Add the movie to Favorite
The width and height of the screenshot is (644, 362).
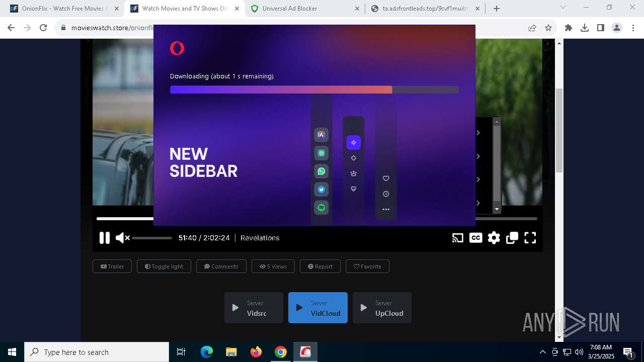[x=367, y=266]
